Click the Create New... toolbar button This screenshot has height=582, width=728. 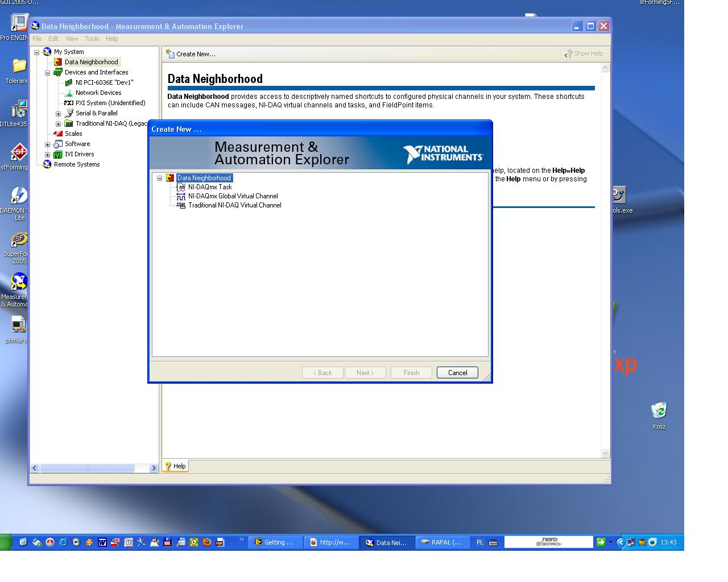[x=191, y=54]
